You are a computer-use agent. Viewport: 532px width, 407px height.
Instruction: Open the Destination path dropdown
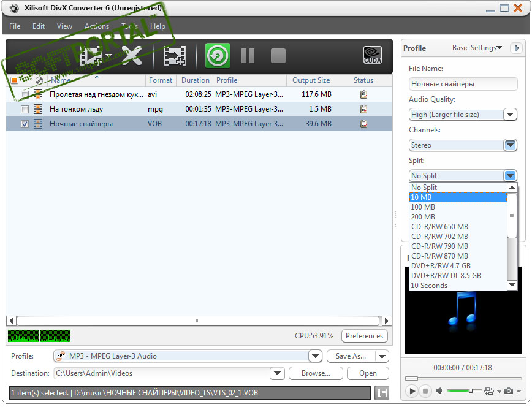click(277, 373)
